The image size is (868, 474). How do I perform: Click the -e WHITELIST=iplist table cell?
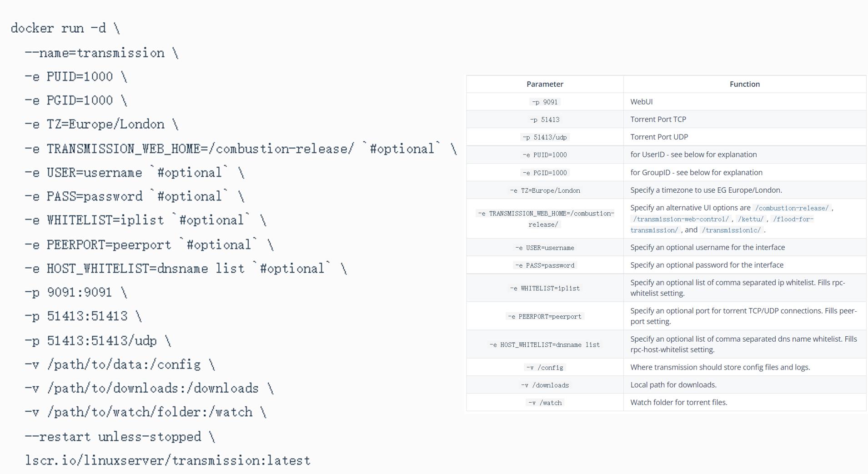(545, 288)
